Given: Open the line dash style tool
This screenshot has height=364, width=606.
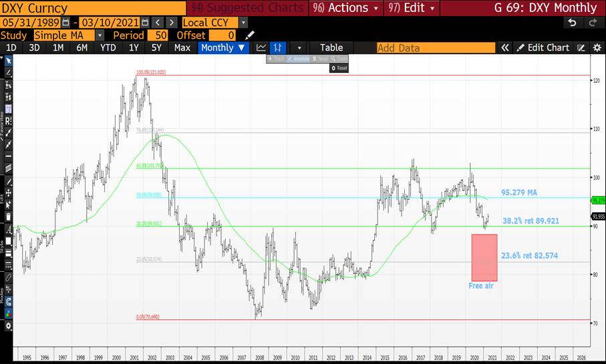Looking at the screenshot, I should (8, 265).
